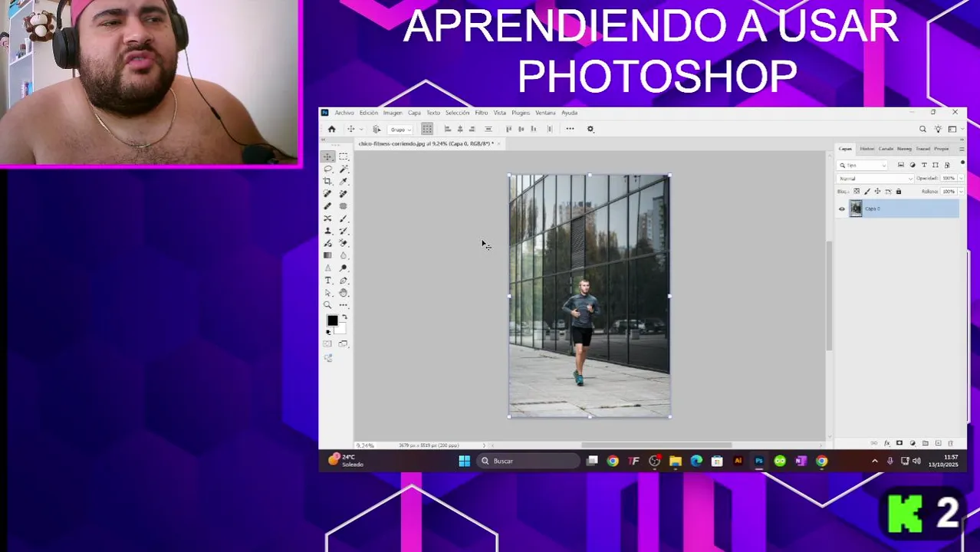Toggle pixel layer filter icon
The height and width of the screenshot is (552, 980).
[901, 165]
